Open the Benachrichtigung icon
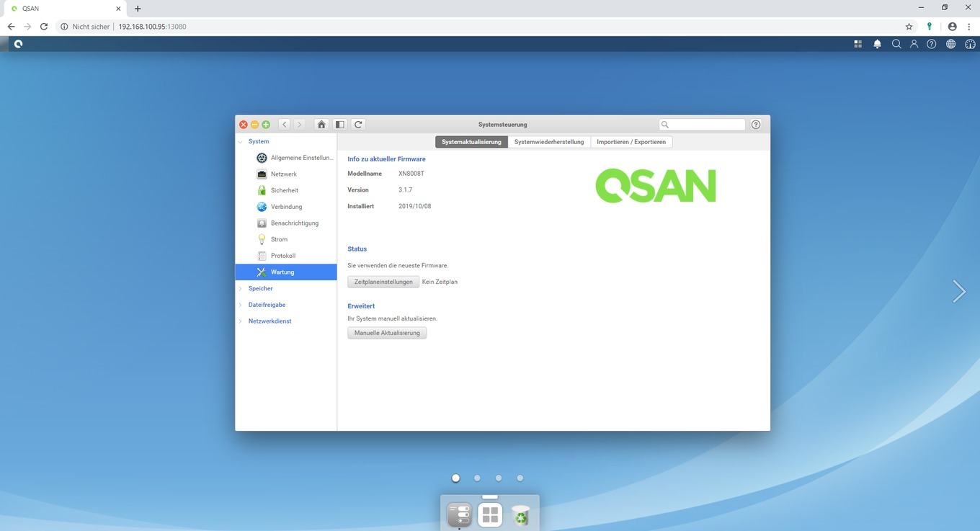This screenshot has width=980, height=531. click(262, 223)
